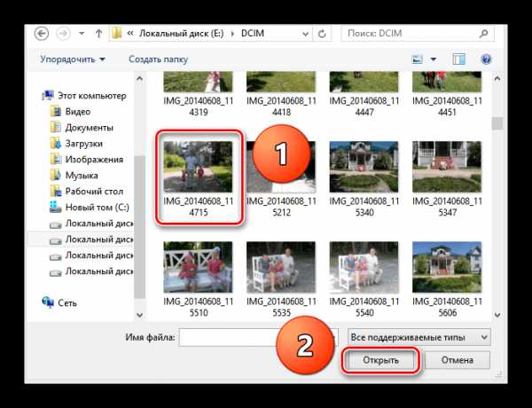Click sidebar scroll up arrow
The width and height of the screenshot is (532, 408).
139,79
